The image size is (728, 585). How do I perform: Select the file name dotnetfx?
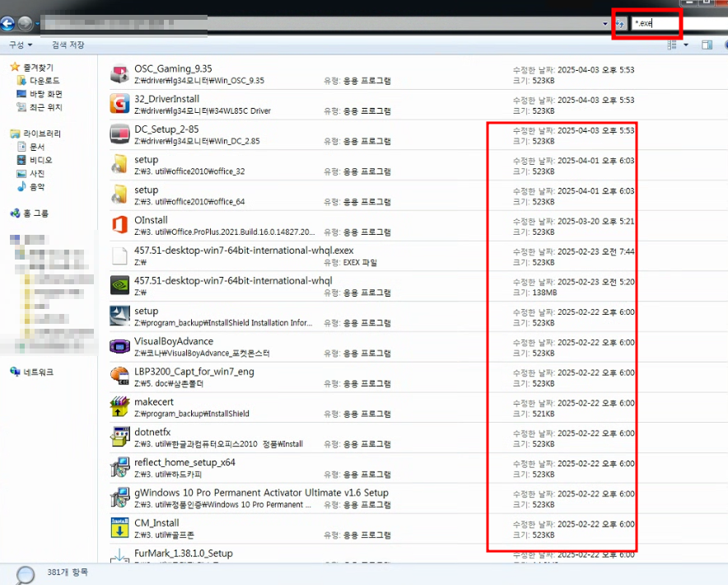click(152, 432)
